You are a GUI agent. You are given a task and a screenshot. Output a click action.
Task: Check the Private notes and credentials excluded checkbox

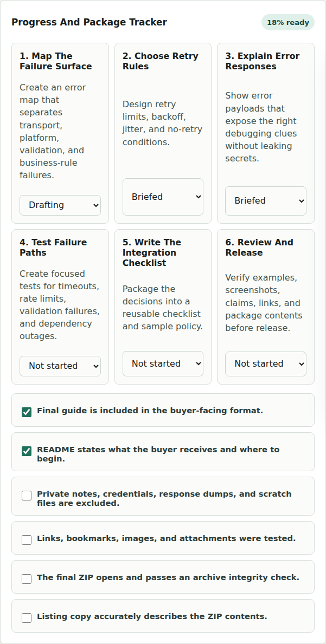coord(27,495)
